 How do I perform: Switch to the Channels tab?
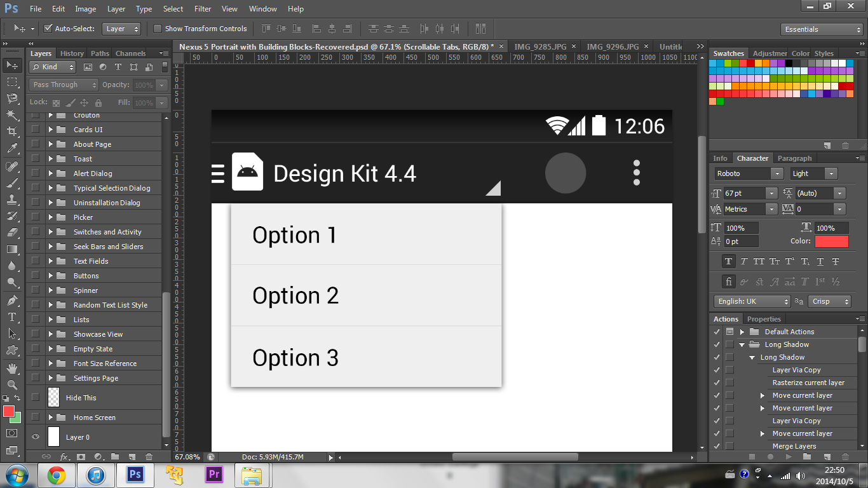(130, 53)
